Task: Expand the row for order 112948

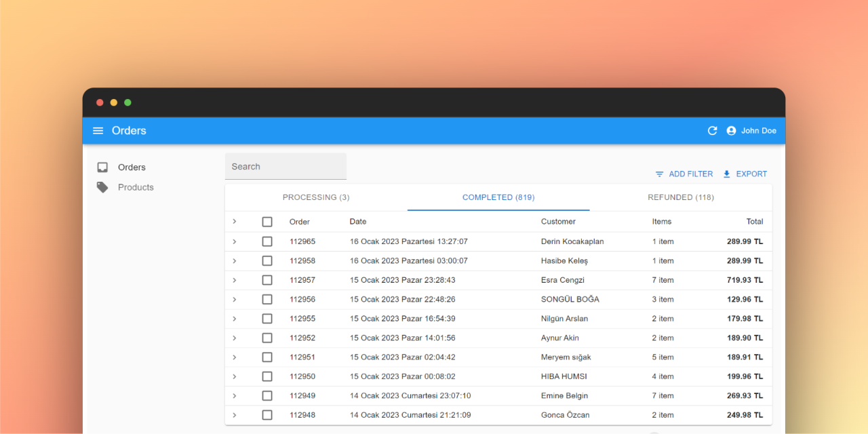Action: pos(235,415)
